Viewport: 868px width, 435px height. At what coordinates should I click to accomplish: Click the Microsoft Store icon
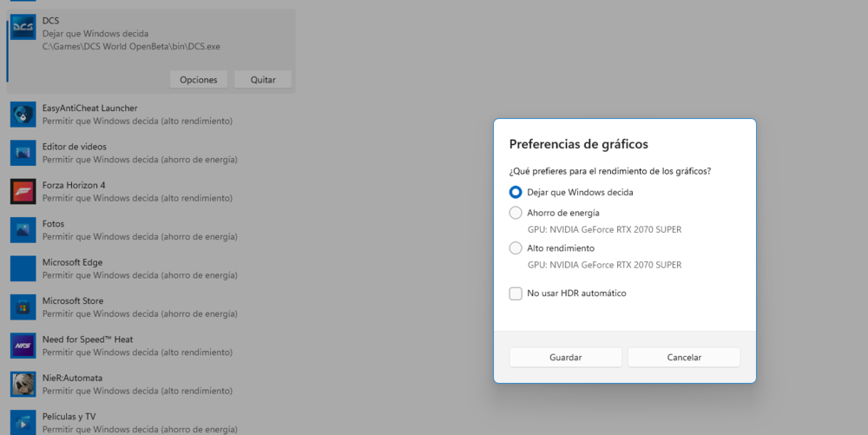pos(23,306)
